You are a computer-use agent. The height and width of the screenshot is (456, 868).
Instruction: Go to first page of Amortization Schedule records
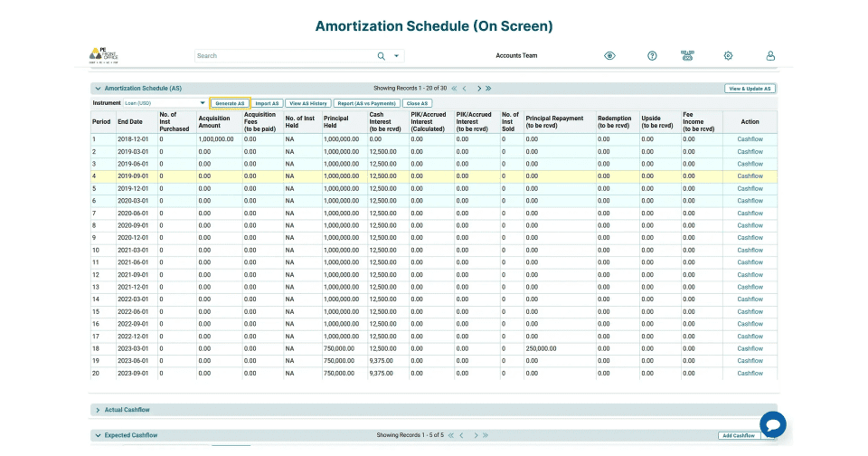pyautogui.click(x=454, y=88)
